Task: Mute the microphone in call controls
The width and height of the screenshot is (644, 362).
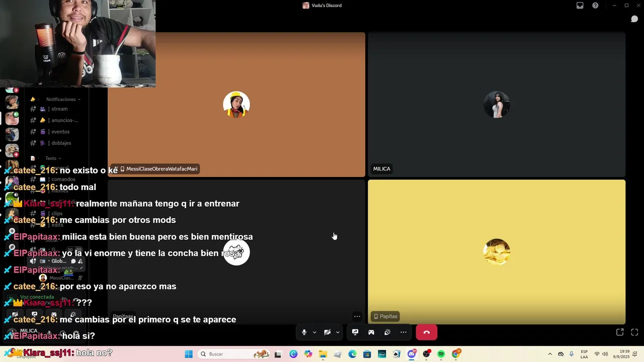Action: click(304, 332)
